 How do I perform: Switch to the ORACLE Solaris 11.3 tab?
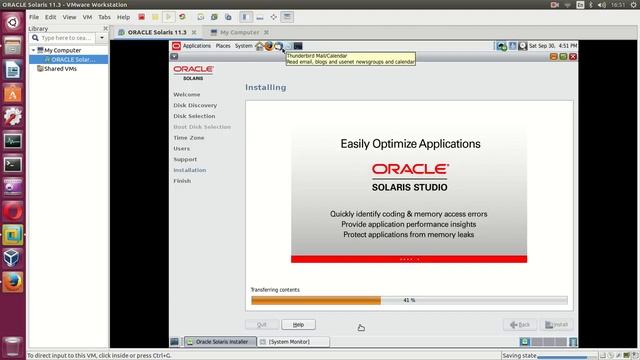point(157,32)
